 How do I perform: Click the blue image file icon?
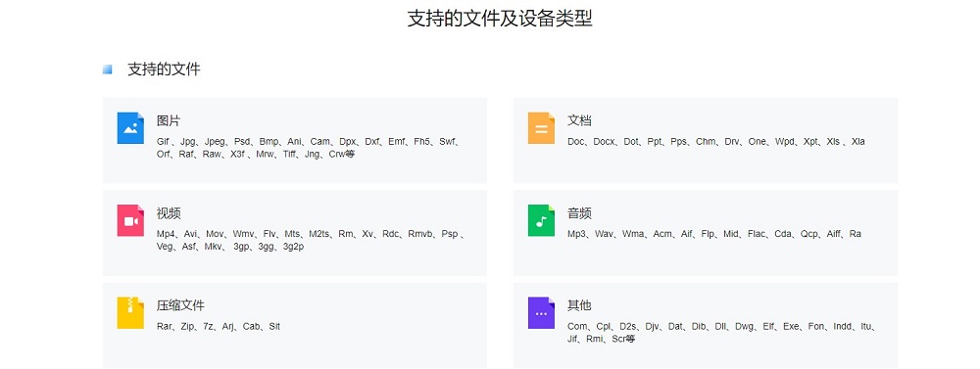coord(130,128)
